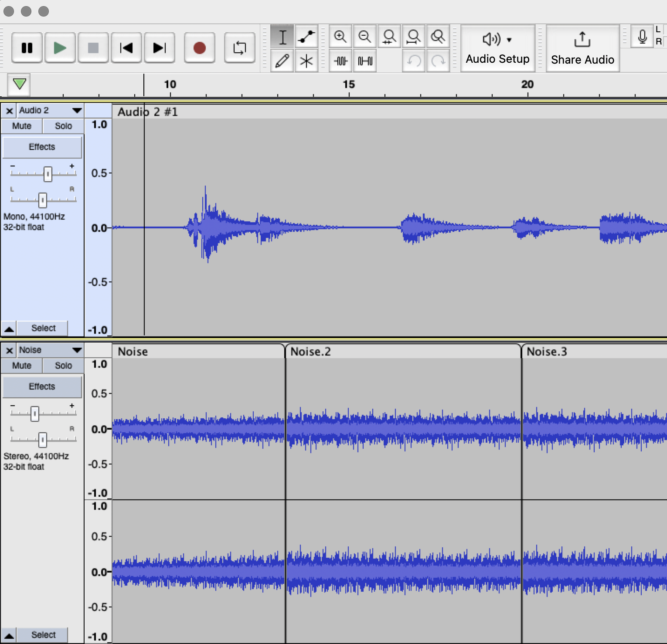Open the Noise track name dropdown

(50, 350)
